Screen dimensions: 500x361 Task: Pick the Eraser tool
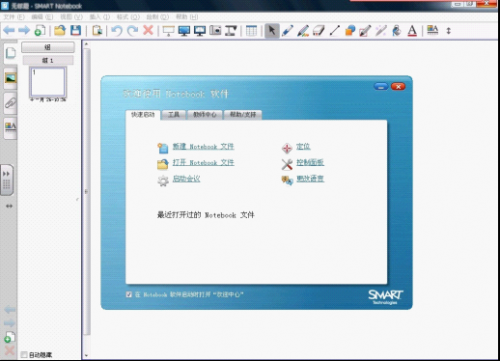pyautogui.click(x=319, y=31)
